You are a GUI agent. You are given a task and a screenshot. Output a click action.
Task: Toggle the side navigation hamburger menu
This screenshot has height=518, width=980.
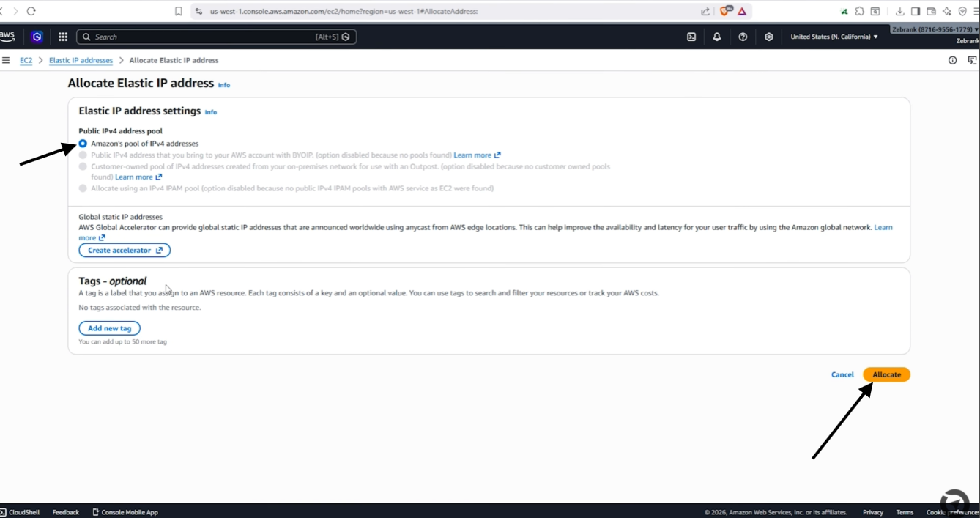[x=6, y=60]
